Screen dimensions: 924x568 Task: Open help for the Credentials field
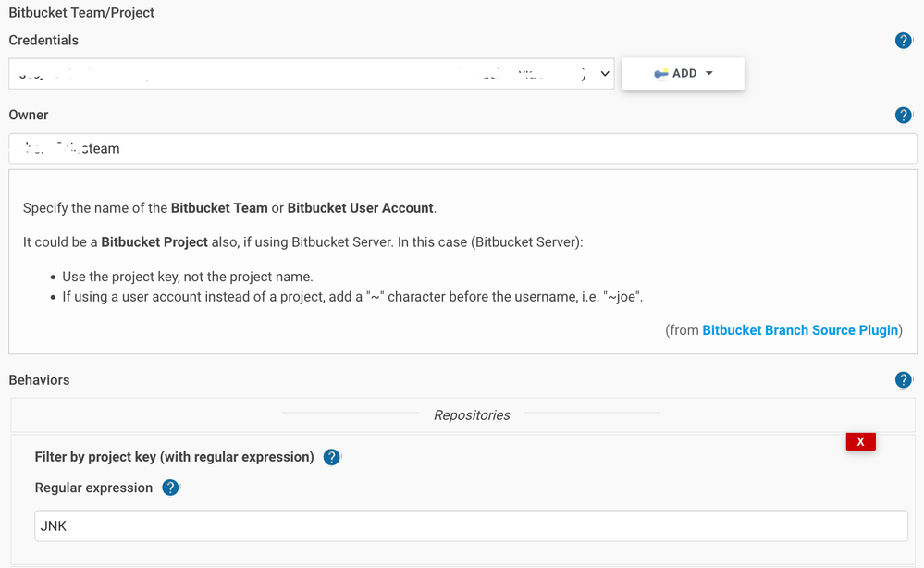click(903, 41)
